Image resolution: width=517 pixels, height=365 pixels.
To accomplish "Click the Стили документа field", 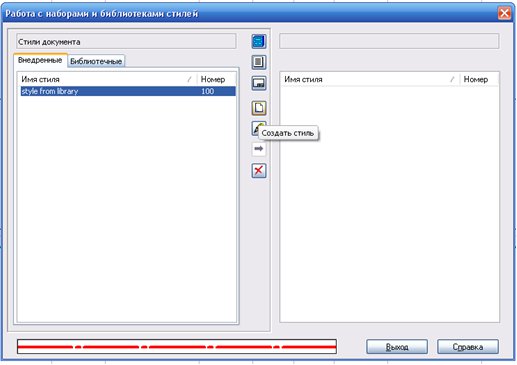I will [x=126, y=42].
